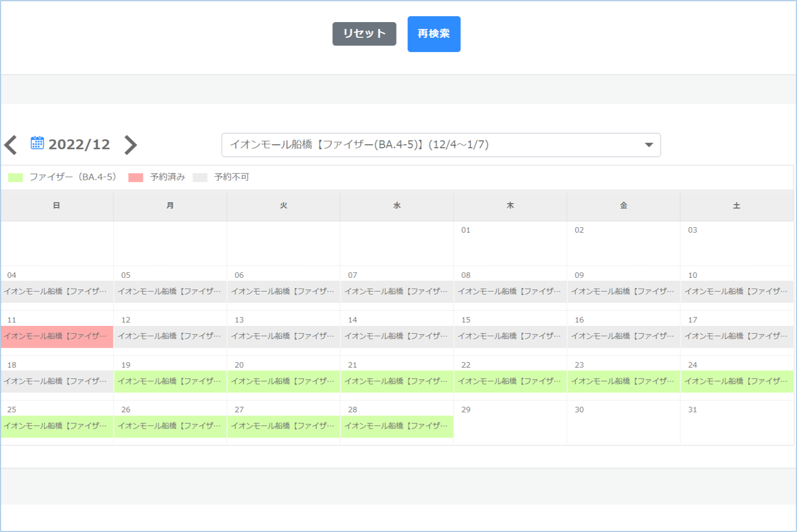
Task: Click the ファイザー (BA.4-5) legend label
Action: (73, 177)
